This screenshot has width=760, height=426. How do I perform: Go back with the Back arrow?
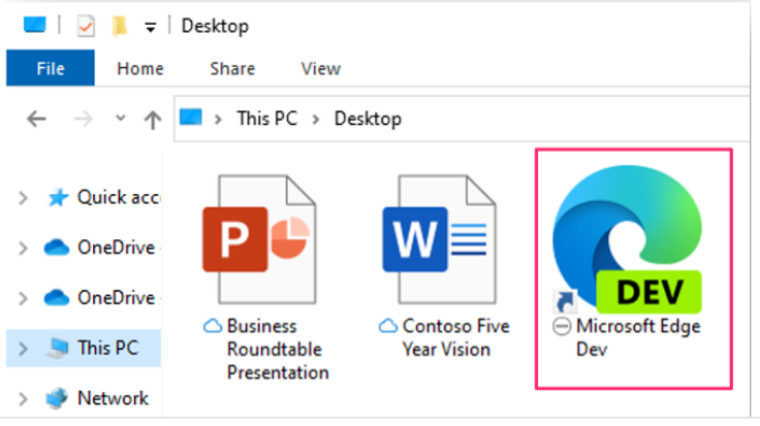point(36,119)
